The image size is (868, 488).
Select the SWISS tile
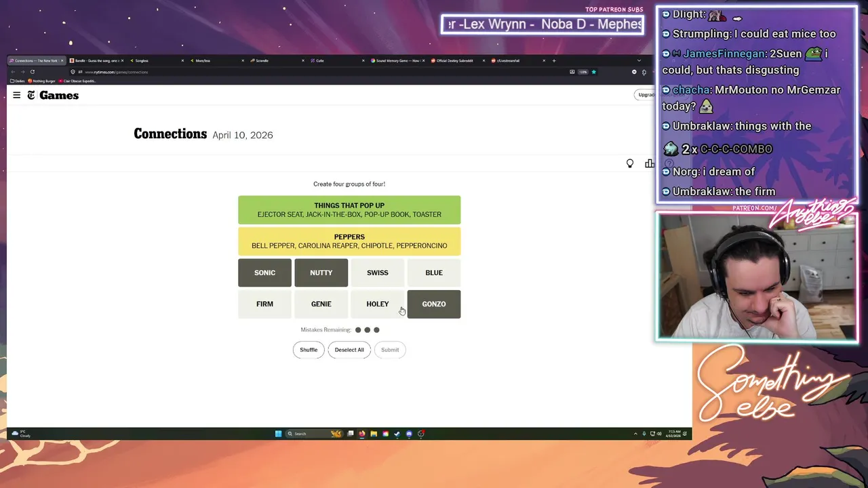(378, 272)
